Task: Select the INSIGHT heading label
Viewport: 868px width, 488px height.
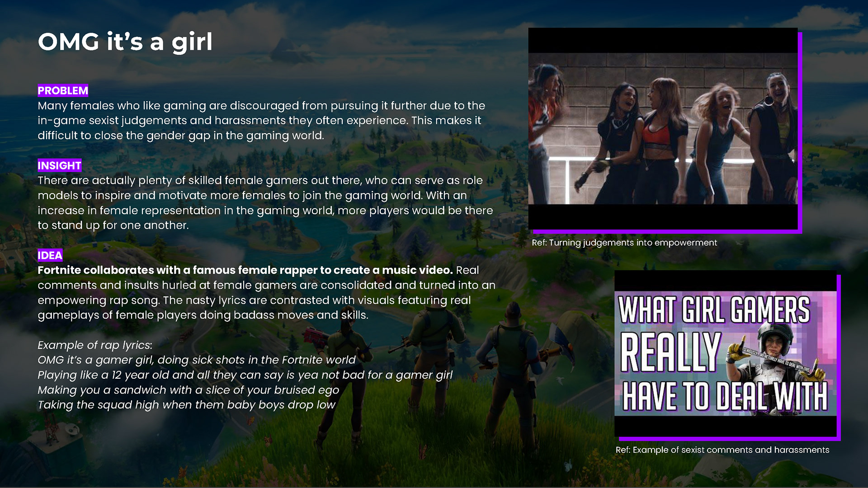Action: [x=60, y=166]
